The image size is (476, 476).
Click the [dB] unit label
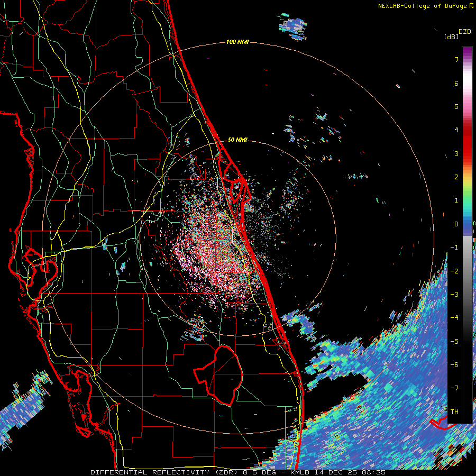451,36
